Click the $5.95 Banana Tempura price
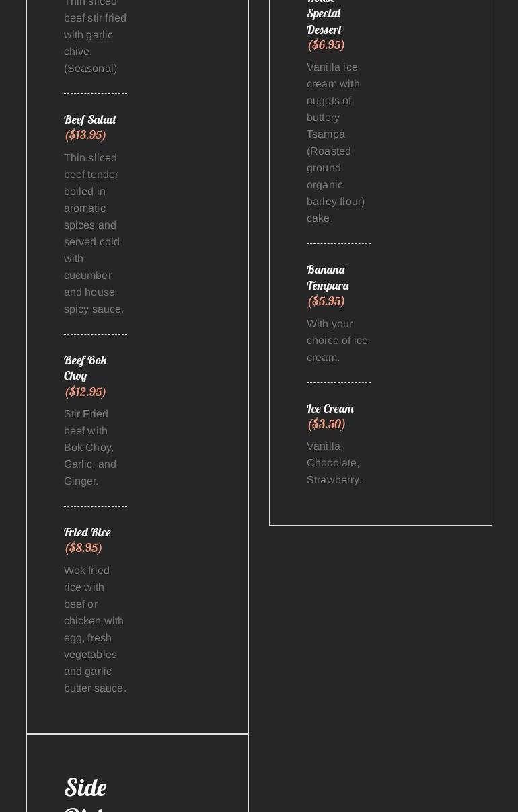 point(326,301)
